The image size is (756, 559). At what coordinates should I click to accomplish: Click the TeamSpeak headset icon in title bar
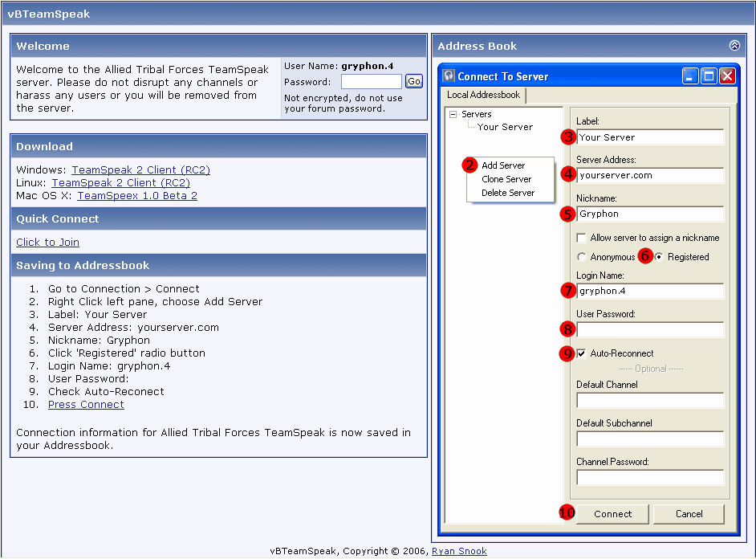pos(449,76)
